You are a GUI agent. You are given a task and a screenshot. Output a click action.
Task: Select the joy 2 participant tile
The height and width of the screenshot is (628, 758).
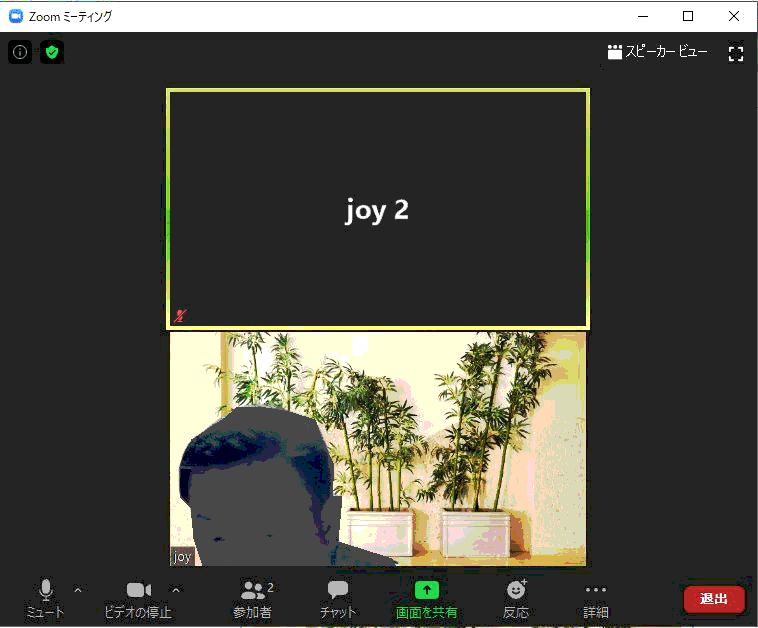377,209
